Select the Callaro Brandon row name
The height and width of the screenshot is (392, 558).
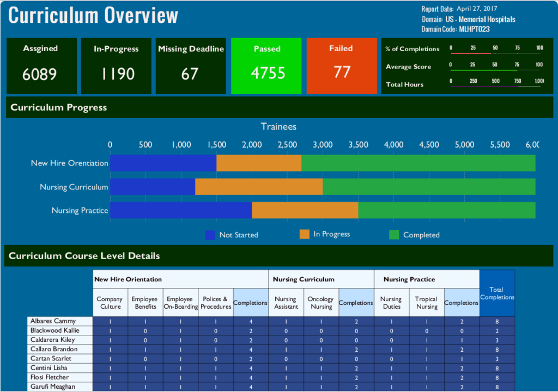60,349
